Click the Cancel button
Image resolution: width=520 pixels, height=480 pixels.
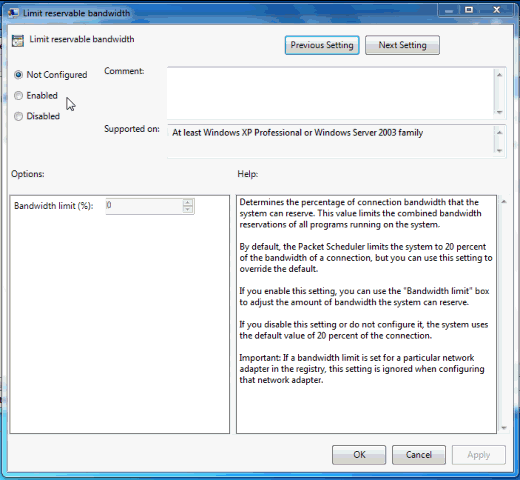419,455
